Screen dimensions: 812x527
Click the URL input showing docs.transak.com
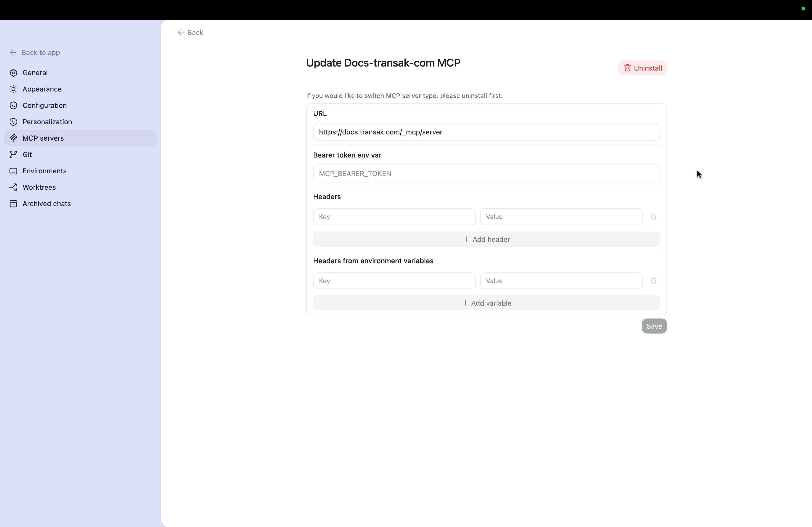tap(486, 132)
